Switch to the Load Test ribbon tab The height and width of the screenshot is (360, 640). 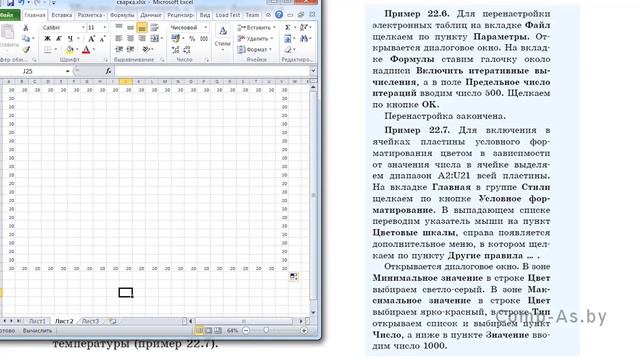point(228,15)
